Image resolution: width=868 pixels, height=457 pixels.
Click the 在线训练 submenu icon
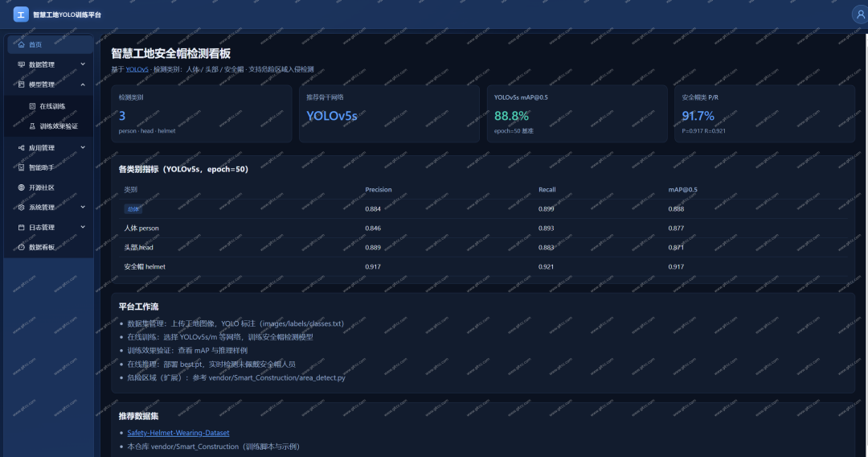tap(32, 106)
